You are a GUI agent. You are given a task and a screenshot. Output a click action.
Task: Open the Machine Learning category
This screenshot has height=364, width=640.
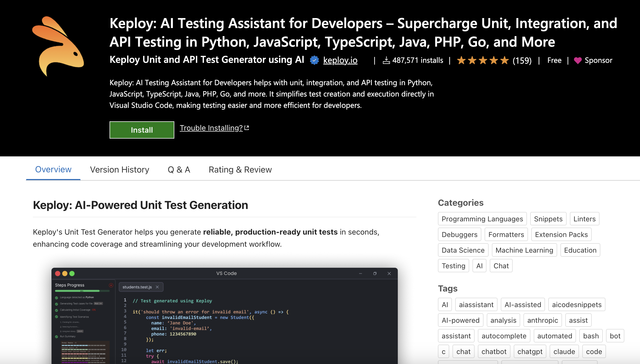(x=524, y=250)
